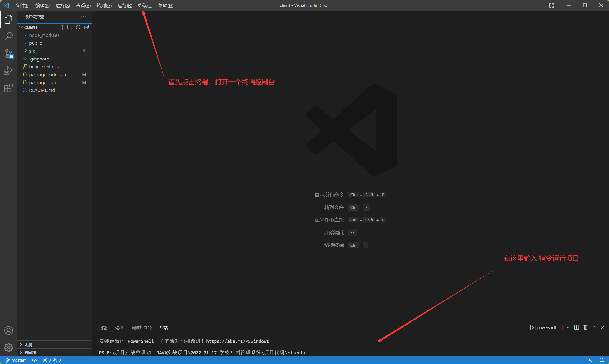Open package.json in the explorer
The height and width of the screenshot is (364, 609).
[42, 82]
